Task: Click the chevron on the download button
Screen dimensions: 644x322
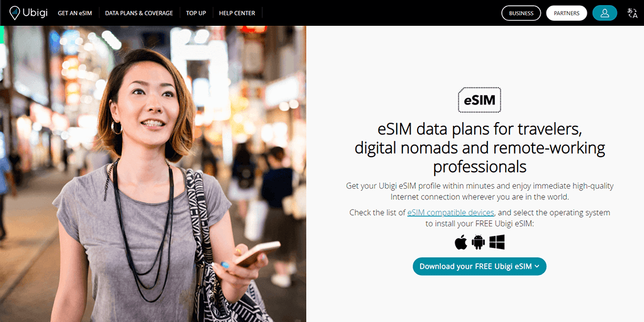Action: (x=537, y=267)
